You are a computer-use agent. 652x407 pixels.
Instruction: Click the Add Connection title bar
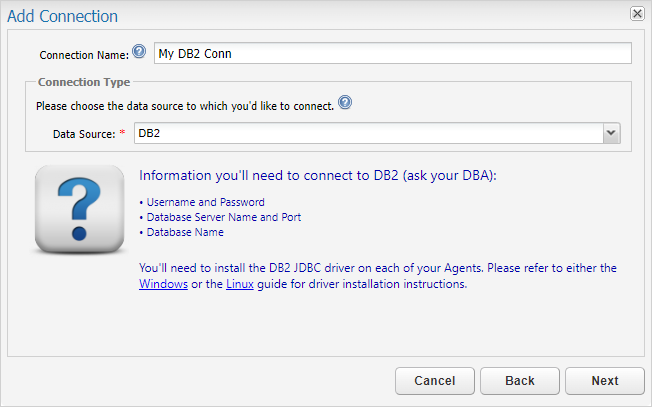(x=300, y=15)
